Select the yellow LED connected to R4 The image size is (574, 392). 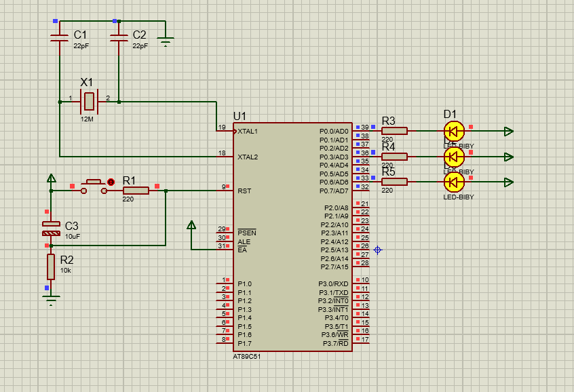pyautogui.click(x=454, y=157)
